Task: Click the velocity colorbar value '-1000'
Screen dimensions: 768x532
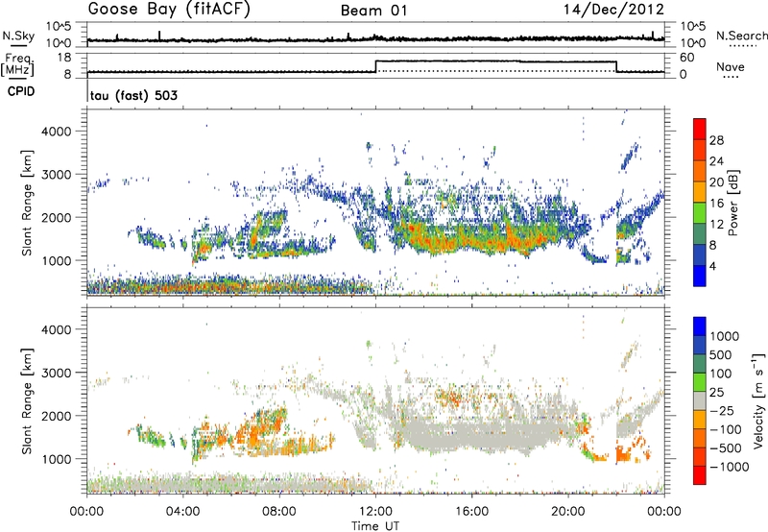Action: point(730,467)
